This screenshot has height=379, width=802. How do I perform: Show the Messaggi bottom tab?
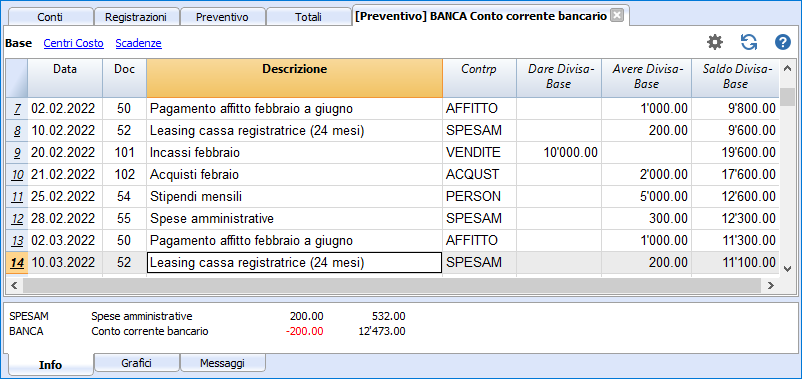click(x=222, y=364)
